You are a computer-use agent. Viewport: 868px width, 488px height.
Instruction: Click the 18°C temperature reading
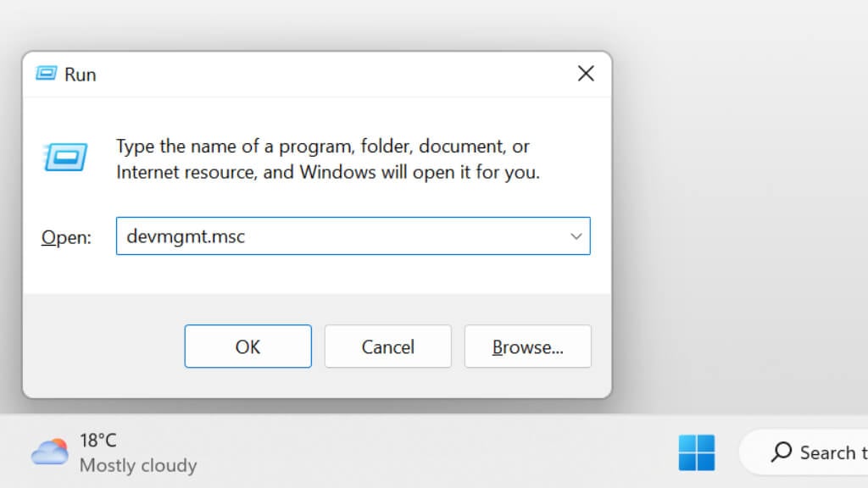pos(98,441)
